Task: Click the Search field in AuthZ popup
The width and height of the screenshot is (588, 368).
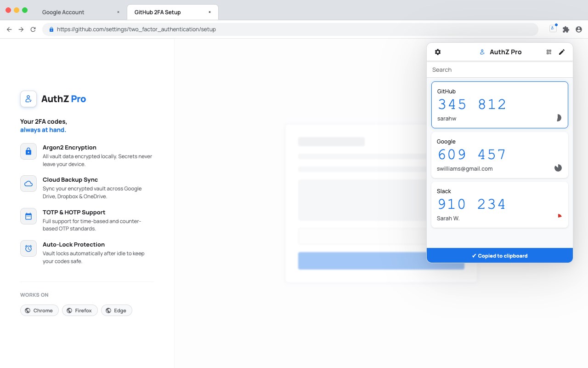Action: [x=500, y=69]
